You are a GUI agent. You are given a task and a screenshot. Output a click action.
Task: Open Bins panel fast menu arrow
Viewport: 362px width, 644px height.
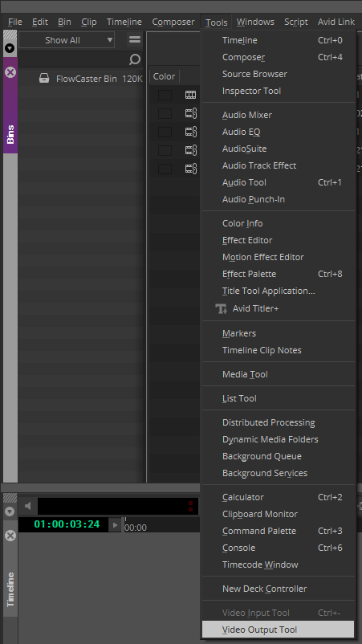tap(10, 48)
